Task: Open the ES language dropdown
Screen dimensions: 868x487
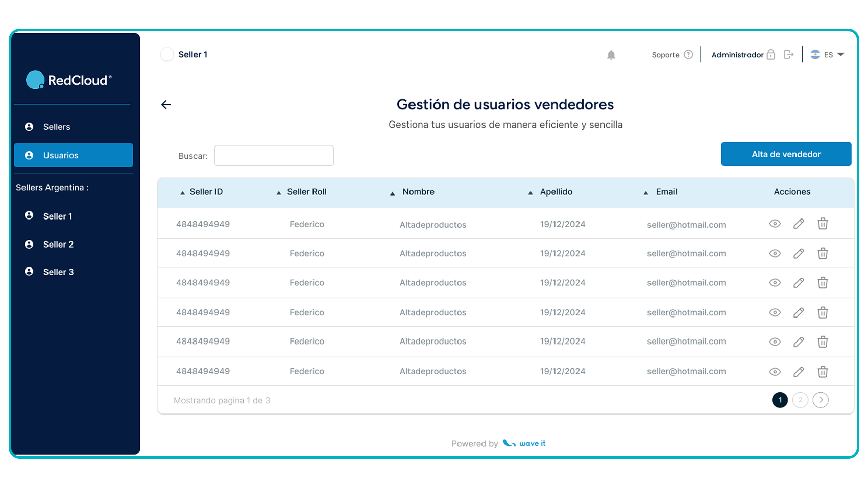Action: click(x=828, y=55)
